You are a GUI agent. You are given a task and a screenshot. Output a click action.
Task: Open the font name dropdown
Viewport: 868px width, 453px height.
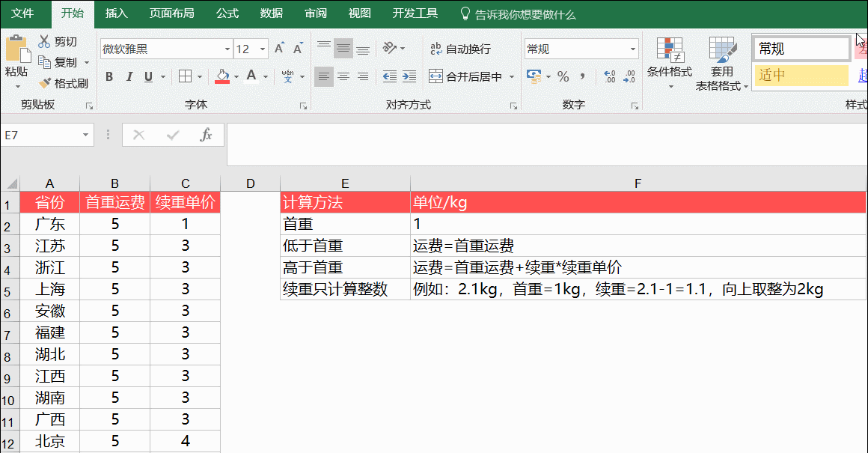227,47
